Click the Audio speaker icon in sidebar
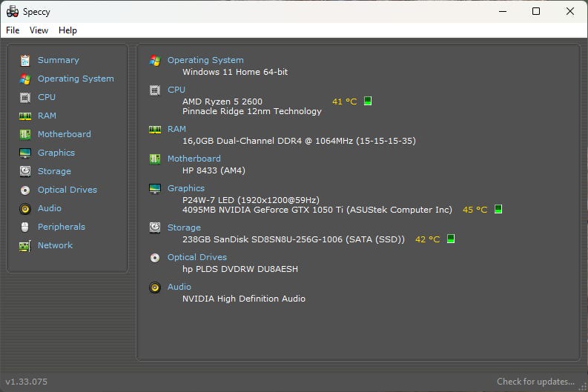The image size is (588, 392). [25, 209]
